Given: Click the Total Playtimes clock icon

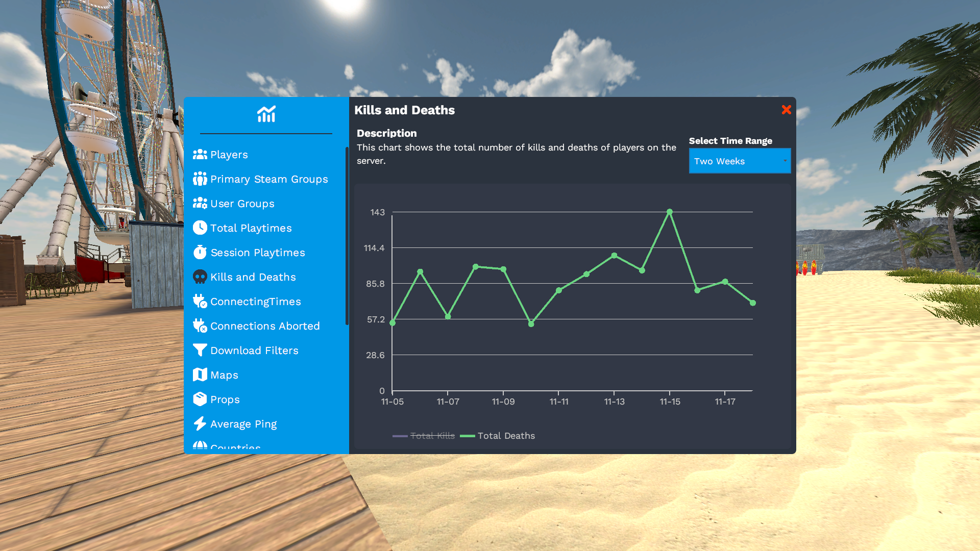Looking at the screenshot, I should pos(200,228).
